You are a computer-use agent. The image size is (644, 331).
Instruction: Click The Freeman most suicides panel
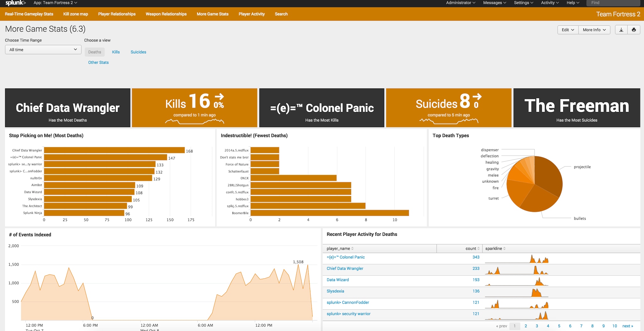coord(577,108)
